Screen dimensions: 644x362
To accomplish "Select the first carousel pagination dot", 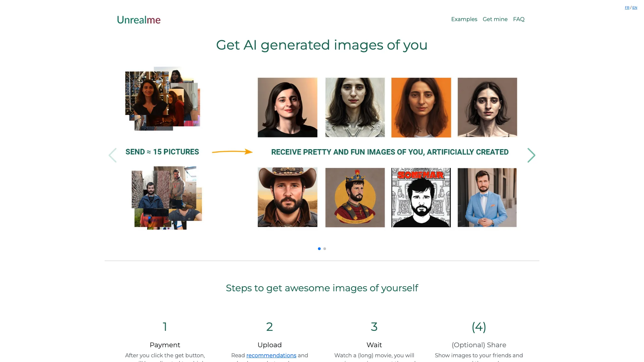I will (x=319, y=249).
